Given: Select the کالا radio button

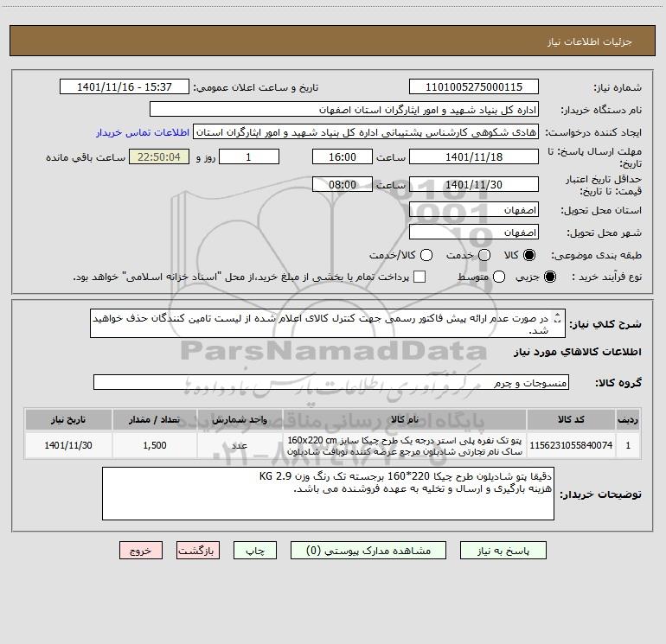Looking at the screenshot, I should click(529, 255).
